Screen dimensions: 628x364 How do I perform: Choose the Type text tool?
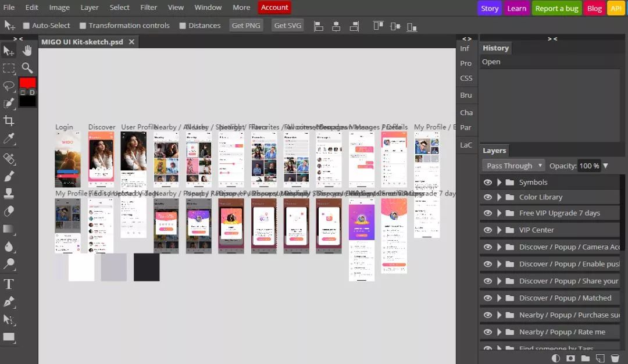coord(8,284)
